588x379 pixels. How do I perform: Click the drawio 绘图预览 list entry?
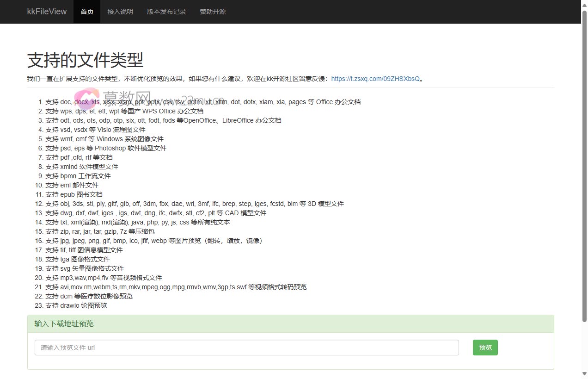[76, 305]
